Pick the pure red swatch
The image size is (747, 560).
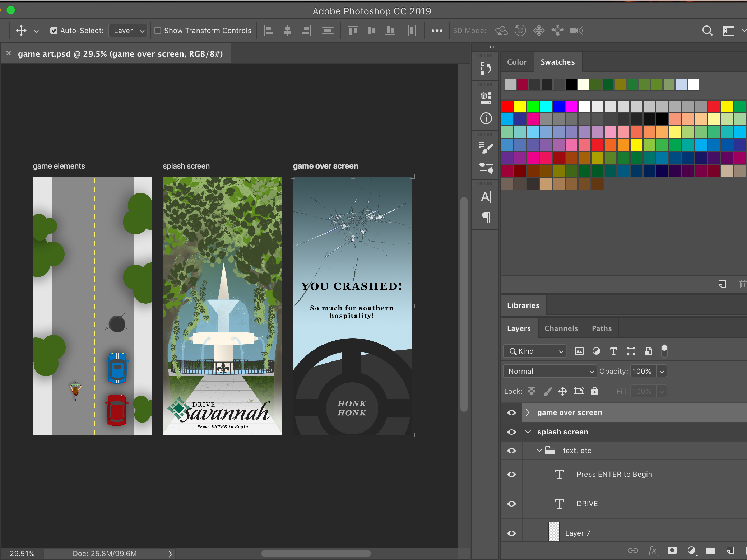coord(507,106)
